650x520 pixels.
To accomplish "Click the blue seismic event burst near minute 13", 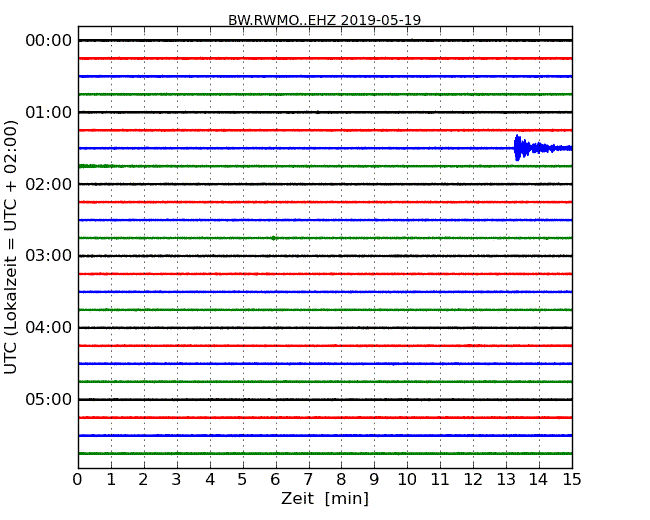I will point(543,148).
